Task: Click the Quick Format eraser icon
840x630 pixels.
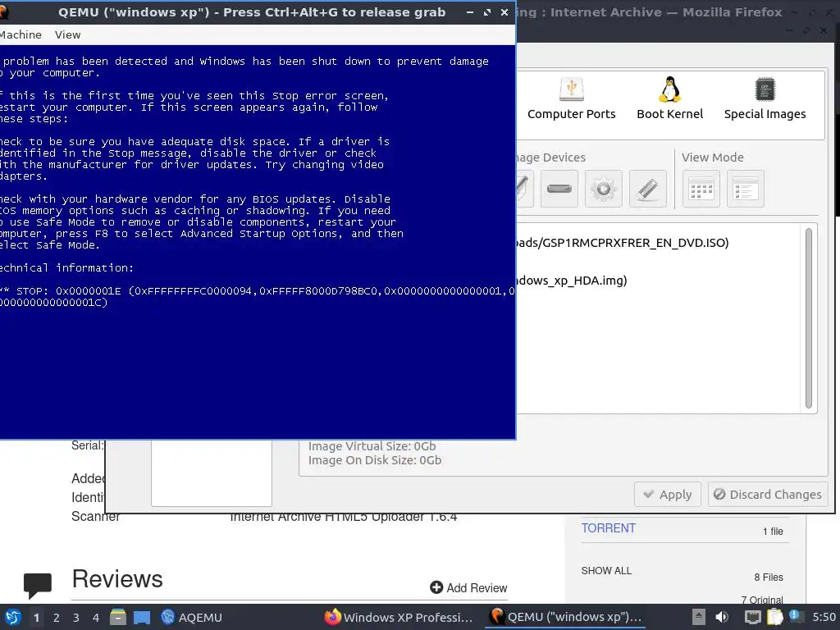Action: tap(648, 189)
